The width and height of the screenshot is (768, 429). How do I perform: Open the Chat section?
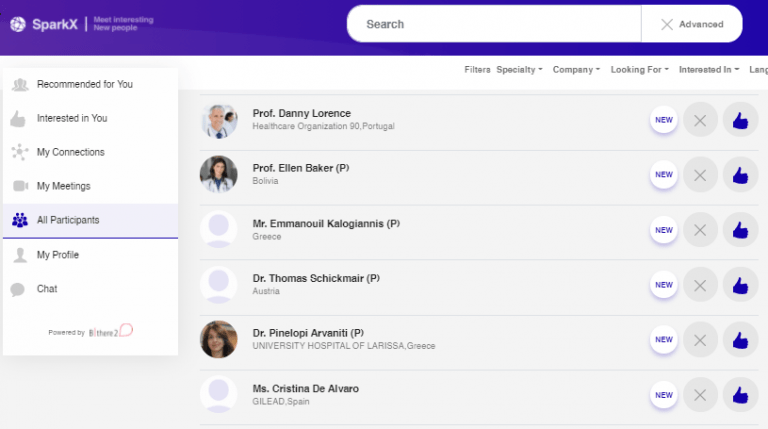(x=91, y=289)
